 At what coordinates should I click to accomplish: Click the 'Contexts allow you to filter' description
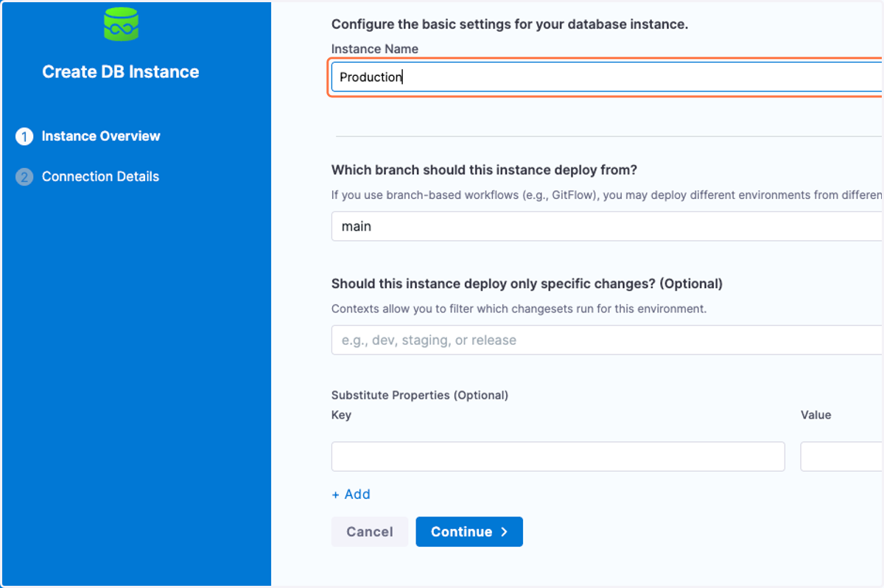click(519, 309)
